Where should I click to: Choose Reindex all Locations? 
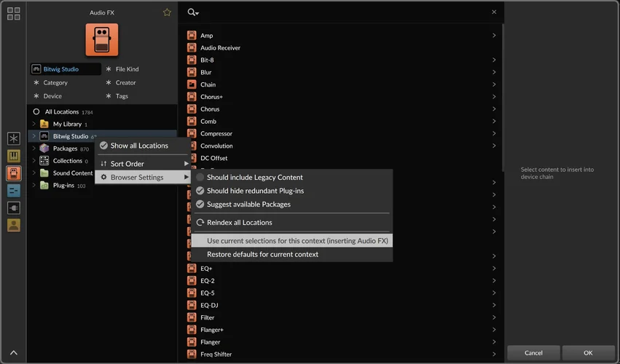(x=292, y=223)
